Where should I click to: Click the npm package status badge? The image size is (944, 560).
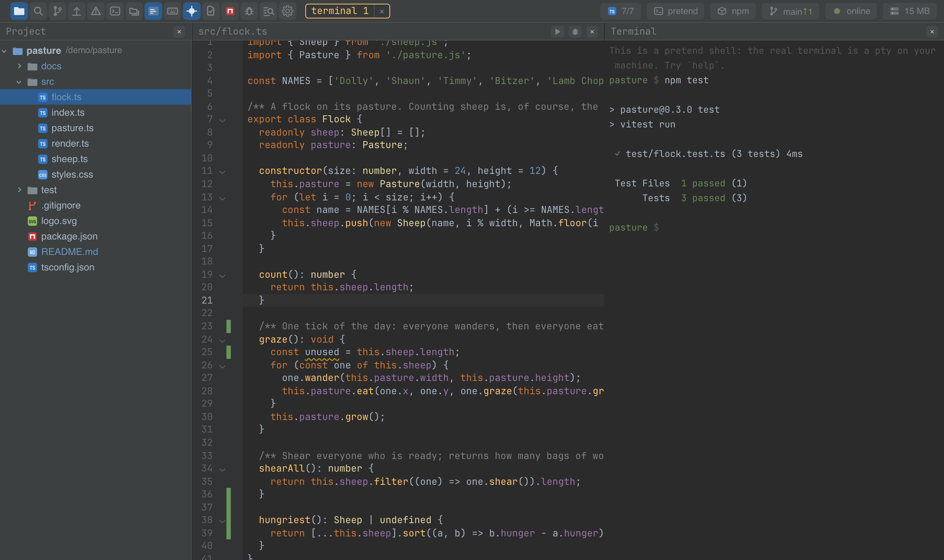[x=733, y=11]
